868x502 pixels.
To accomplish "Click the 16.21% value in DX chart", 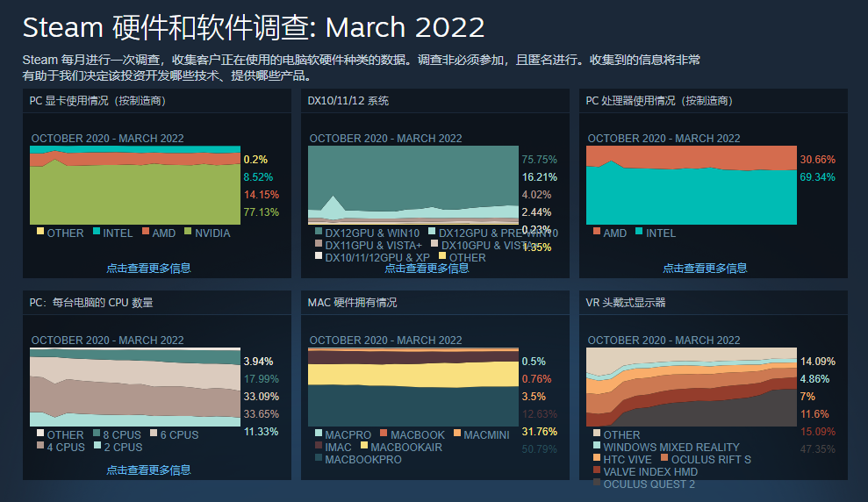I will point(539,177).
